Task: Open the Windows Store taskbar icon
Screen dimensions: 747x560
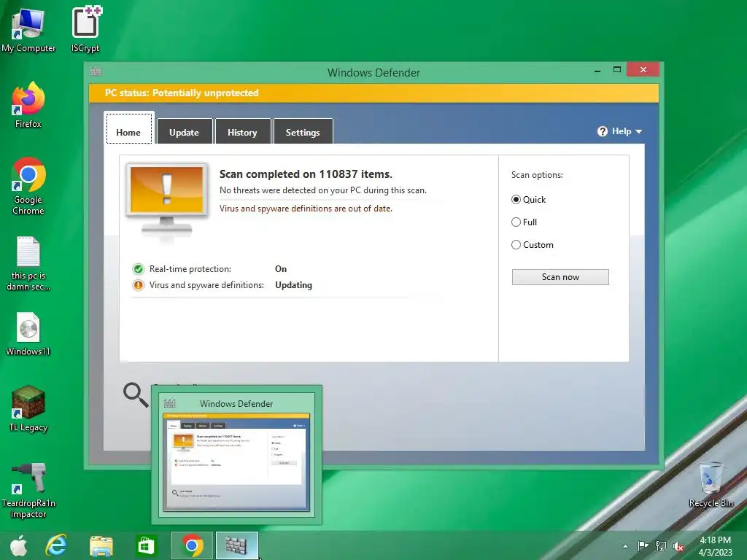Action: click(146, 545)
